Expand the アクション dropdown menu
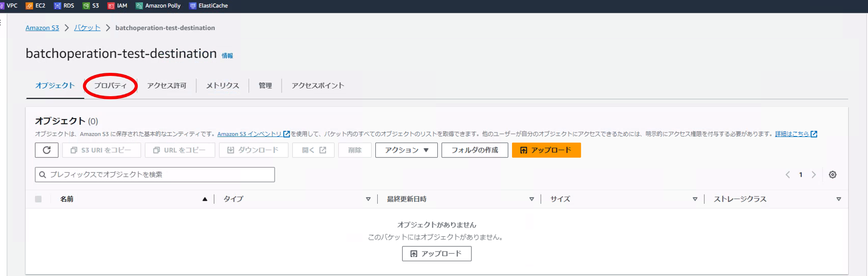868x276 pixels. click(406, 150)
